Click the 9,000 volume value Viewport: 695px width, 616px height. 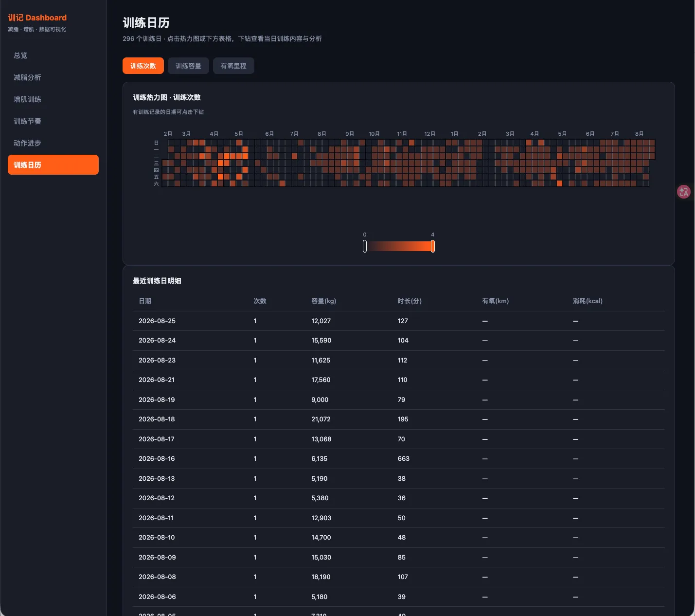[320, 400]
